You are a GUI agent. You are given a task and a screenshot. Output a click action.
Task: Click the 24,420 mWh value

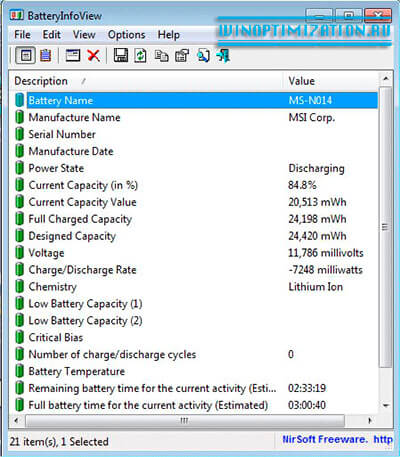317,236
